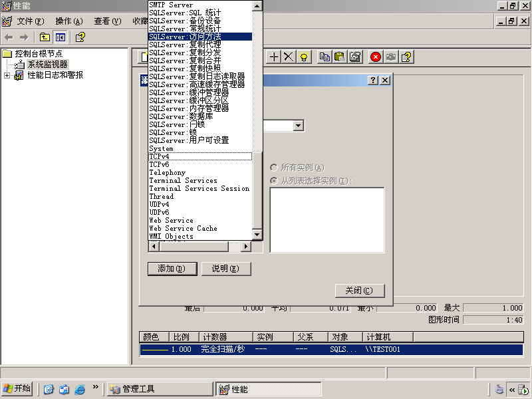Click the object list scroll up arrow
The width and height of the screenshot is (532, 399).
[257, 6]
